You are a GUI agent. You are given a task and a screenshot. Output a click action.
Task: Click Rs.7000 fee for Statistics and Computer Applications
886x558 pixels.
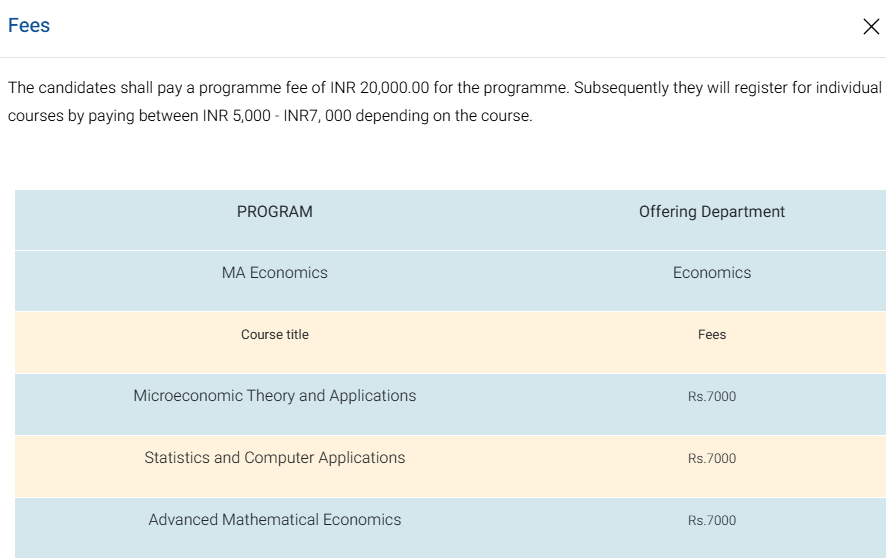(x=711, y=459)
